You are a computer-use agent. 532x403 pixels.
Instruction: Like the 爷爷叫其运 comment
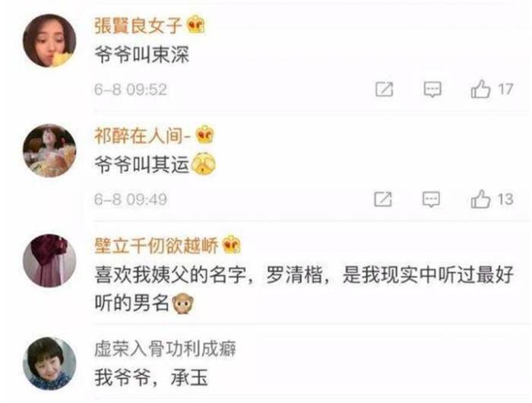(x=481, y=199)
